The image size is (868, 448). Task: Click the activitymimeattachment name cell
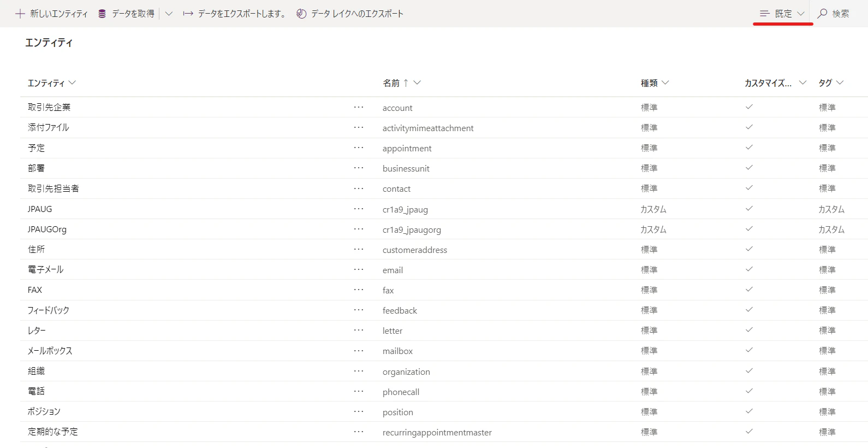pyautogui.click(x=428, y=128)
